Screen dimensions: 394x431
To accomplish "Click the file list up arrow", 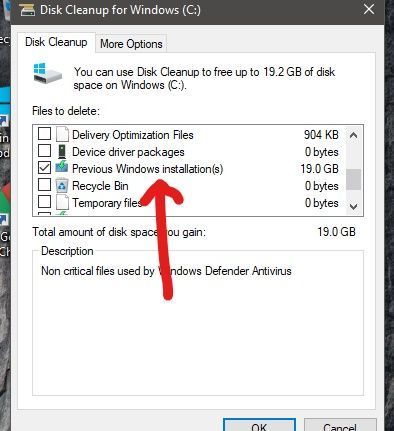I will 353,135.
